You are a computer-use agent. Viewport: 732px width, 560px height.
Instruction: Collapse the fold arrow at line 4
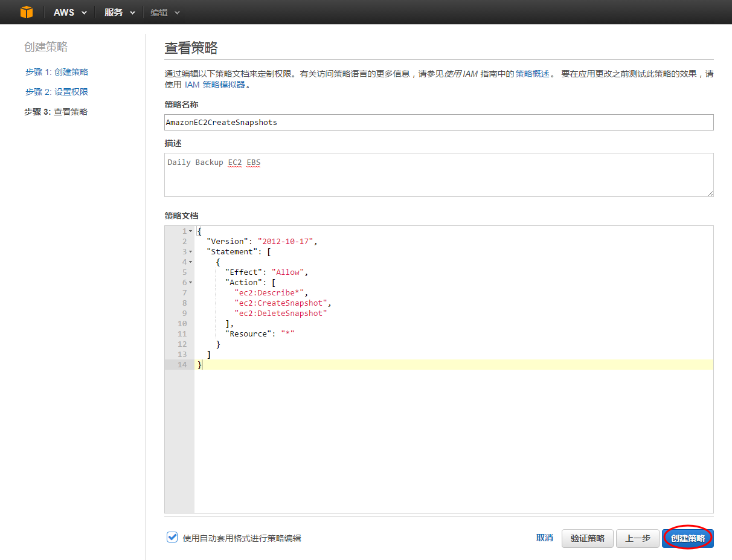(191, 262)
